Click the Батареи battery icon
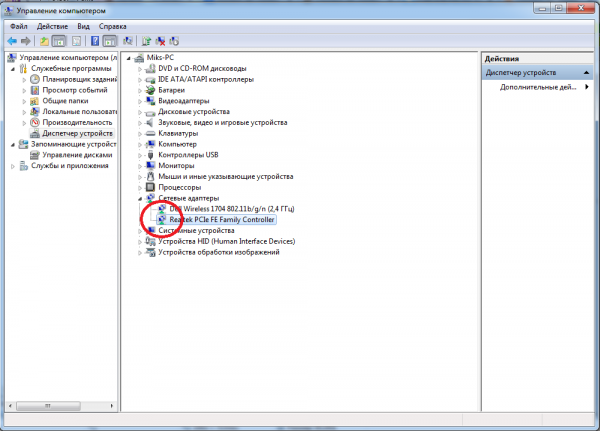The image size is (600, 431). click(x=150, y=90)
